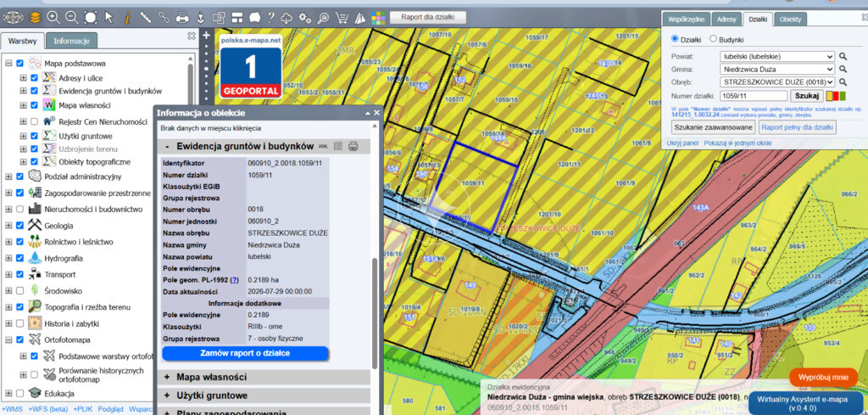Screen dimensions: 868x415
Task: Click the white polygon shape icon
Action: [255, 18]
